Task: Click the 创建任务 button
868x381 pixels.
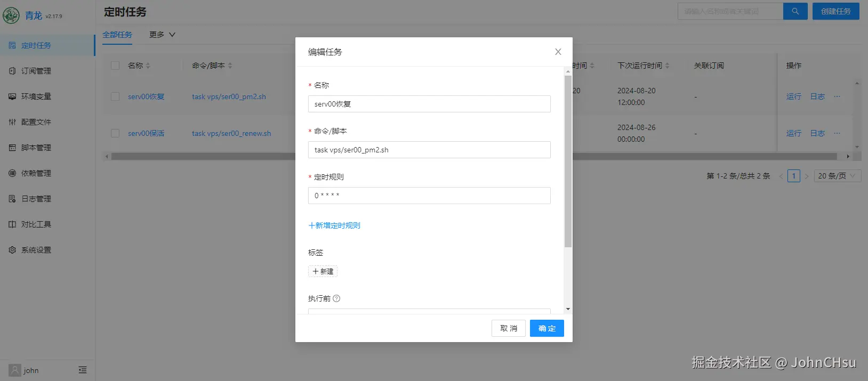Action: pyautogui.click(x=835, y=11)
